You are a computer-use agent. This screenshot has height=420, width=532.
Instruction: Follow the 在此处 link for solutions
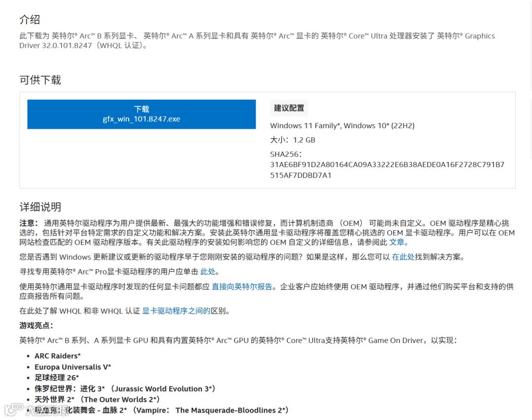coord(403,257)
